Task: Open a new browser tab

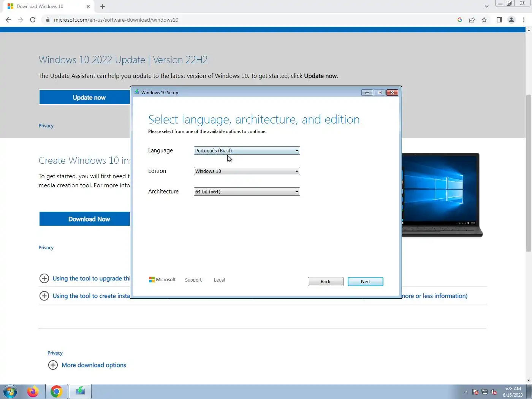Action: point(103,6)
